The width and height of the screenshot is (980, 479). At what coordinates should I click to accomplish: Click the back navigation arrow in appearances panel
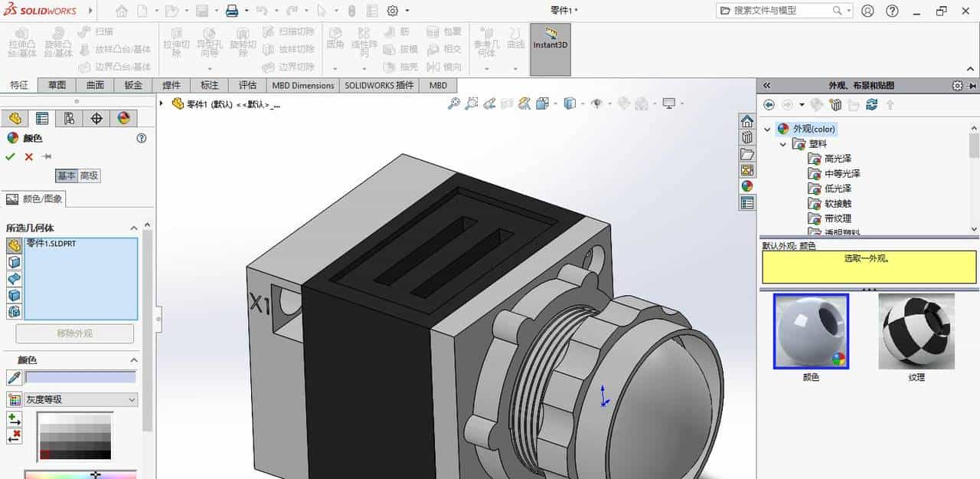pos(769,104)
